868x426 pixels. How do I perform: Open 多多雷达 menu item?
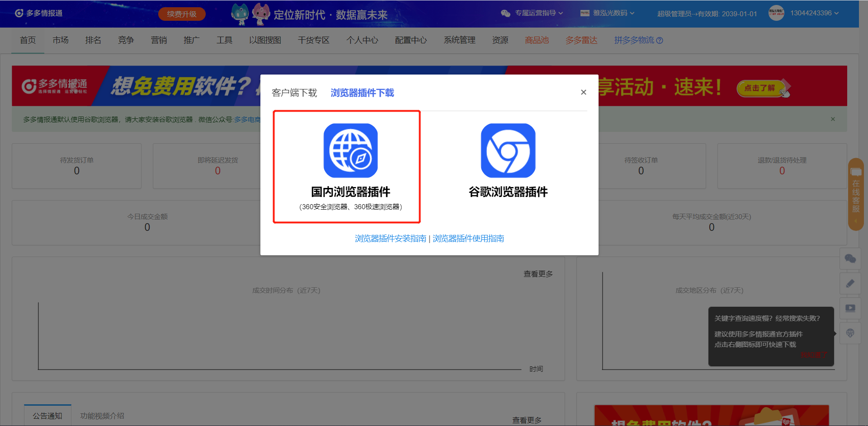[581, 40]
